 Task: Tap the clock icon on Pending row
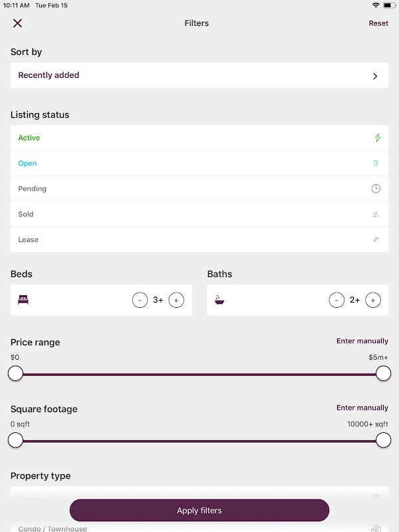click(x=376, y=189)
